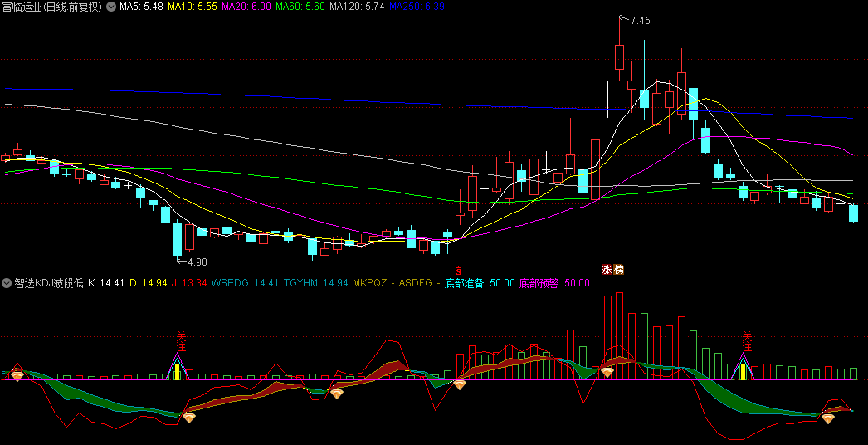Select the MA5: 5.48 label

click(x=141, y=7)
